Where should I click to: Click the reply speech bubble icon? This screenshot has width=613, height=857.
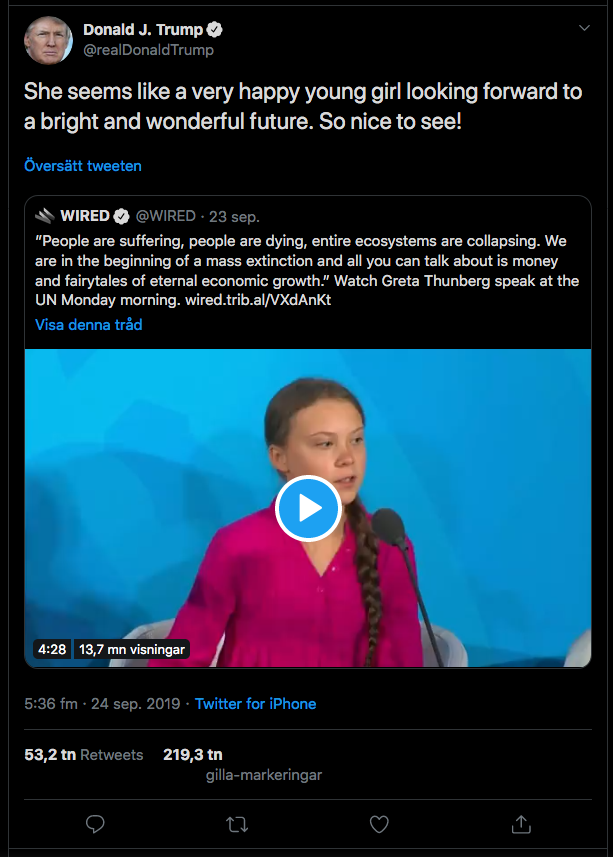[x=95, y=824]
